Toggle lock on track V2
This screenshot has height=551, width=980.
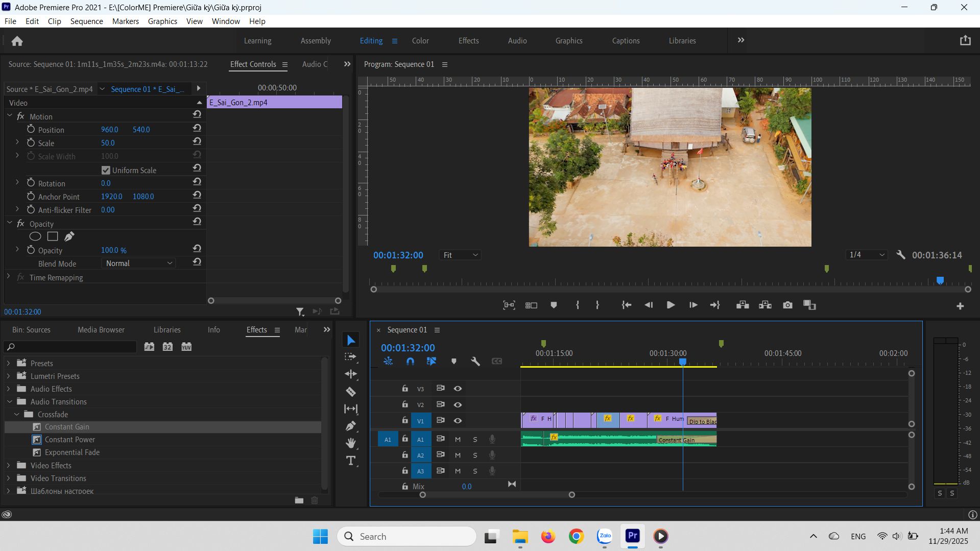(405, 404)
